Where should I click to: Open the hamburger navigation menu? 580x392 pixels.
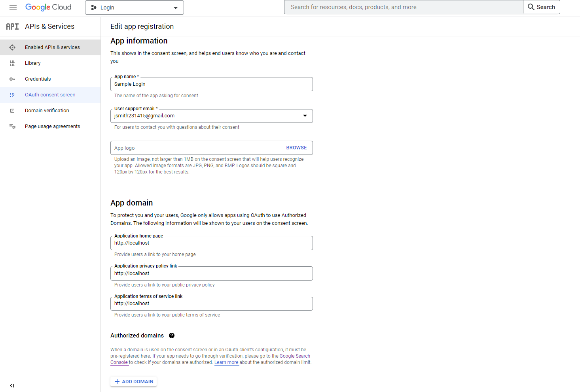[x=13, y=7]
